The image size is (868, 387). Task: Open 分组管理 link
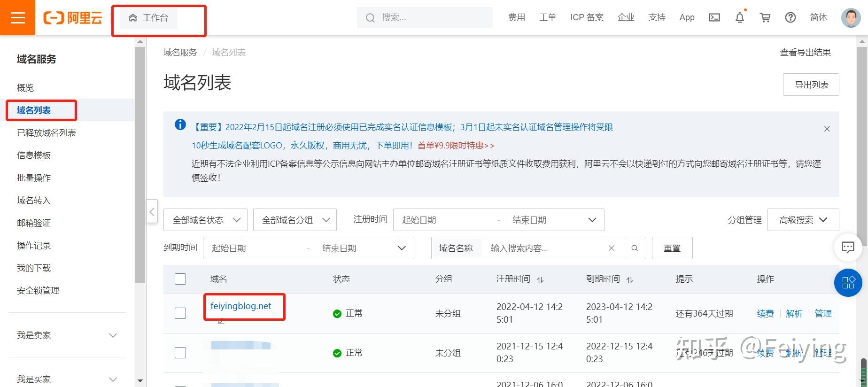745,220
